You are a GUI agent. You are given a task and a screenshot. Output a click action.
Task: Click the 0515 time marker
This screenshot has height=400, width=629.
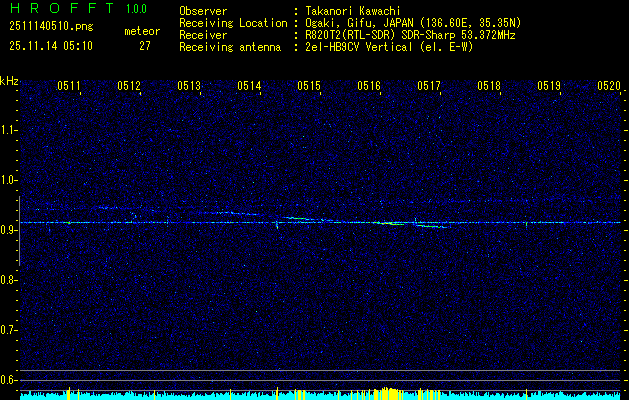pyautogui.click(x=309, y=87)
